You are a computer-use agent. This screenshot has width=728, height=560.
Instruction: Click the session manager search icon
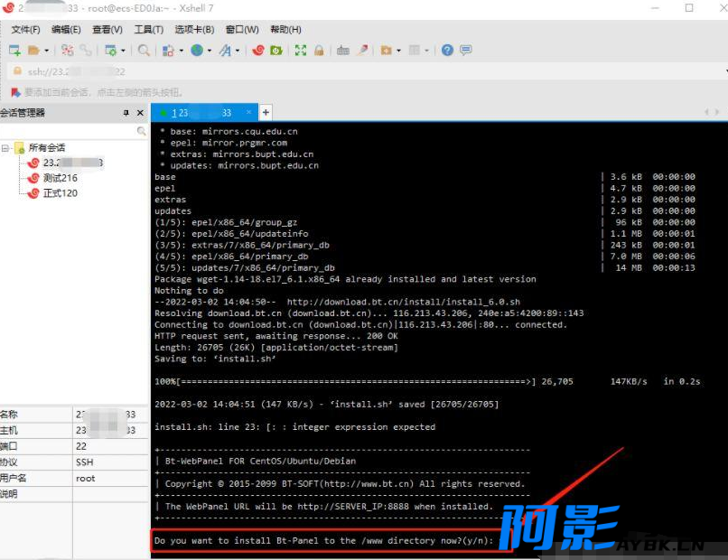pyautogui.click(x=142, y=131)
